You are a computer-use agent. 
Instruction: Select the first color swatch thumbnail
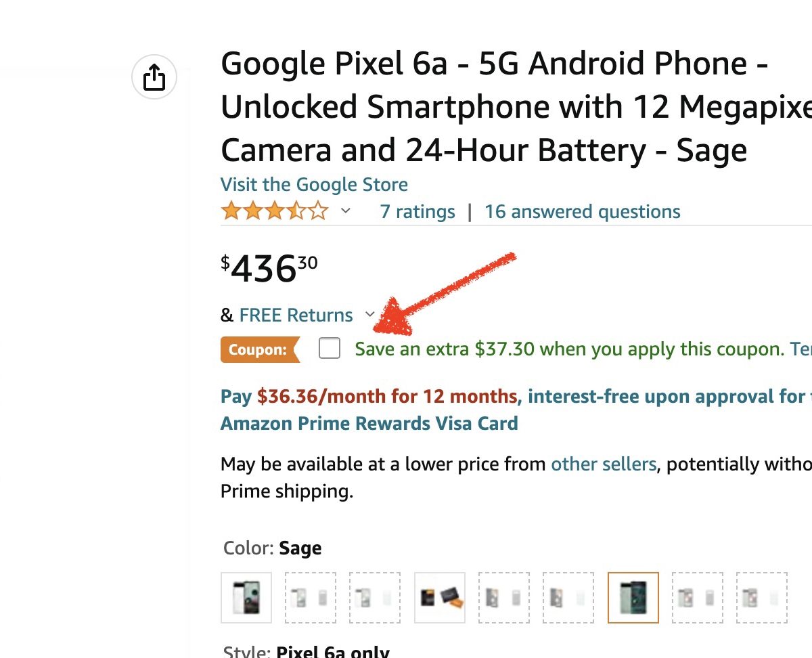(x=246, y=598)
